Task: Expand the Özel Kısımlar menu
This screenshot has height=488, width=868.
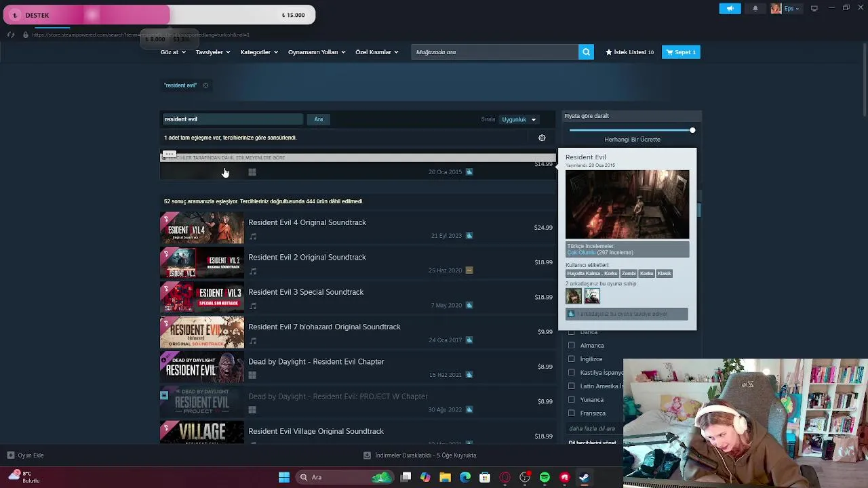Action: [x=377, y=52]
